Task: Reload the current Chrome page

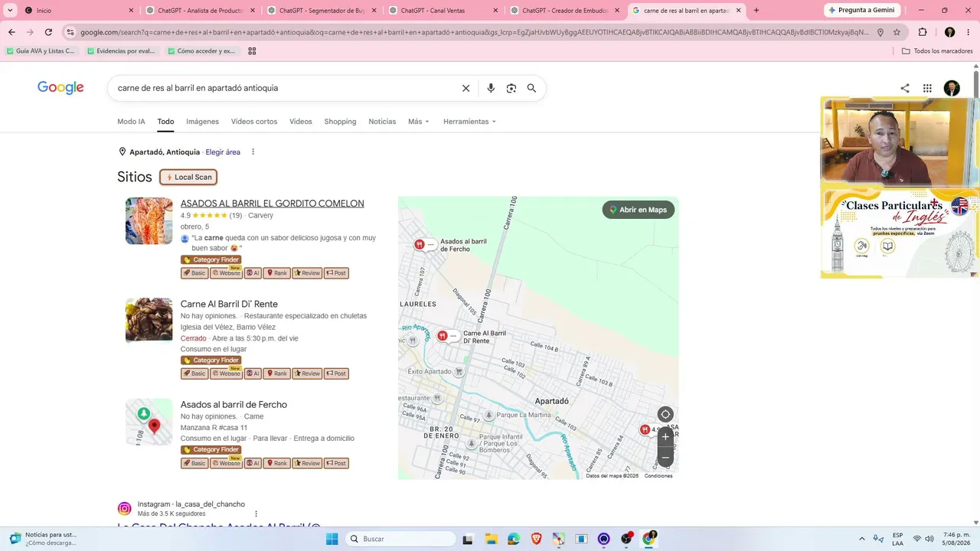Action: coord(48,32)
